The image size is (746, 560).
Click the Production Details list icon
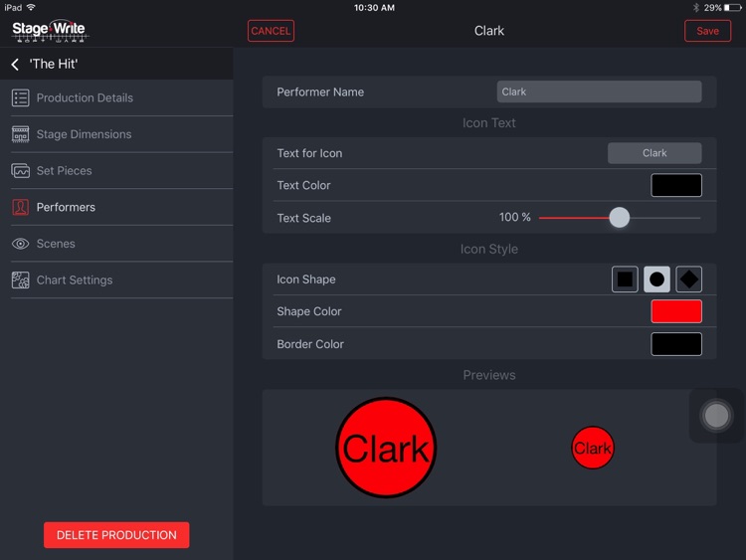point(21,97)
